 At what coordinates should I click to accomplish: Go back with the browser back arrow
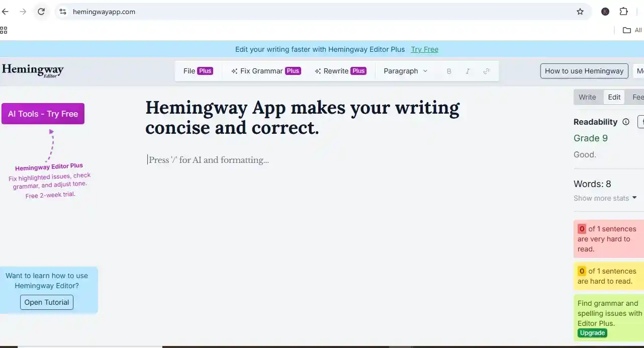[x=6, y=12]
